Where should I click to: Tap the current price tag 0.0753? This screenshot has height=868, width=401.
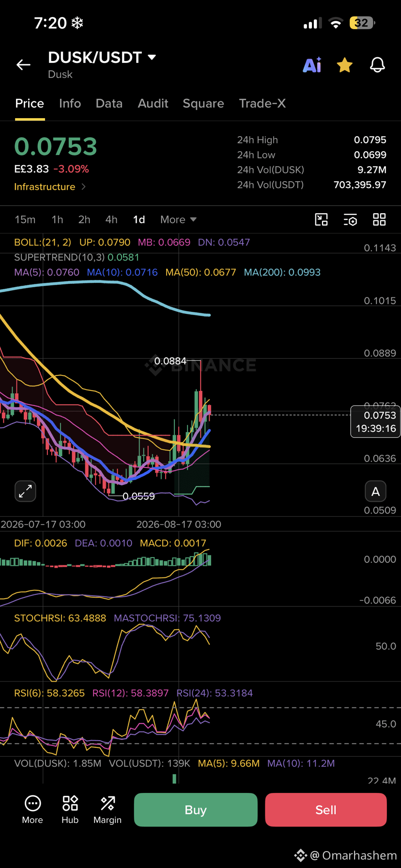376,422
